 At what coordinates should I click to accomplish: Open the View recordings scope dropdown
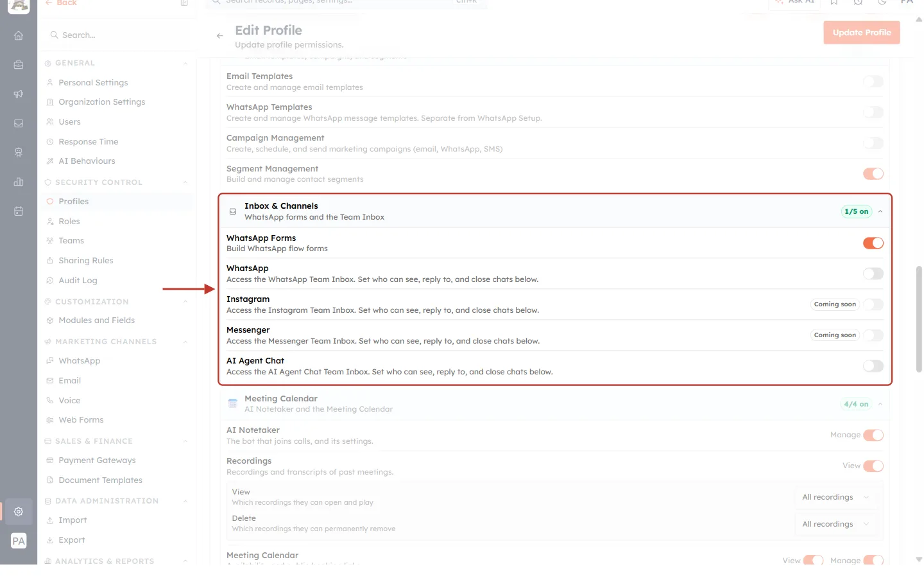(836, 497)
